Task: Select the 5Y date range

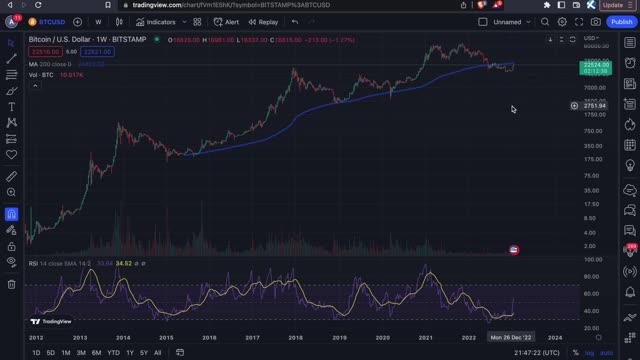Action: click(x=144, y=353)
